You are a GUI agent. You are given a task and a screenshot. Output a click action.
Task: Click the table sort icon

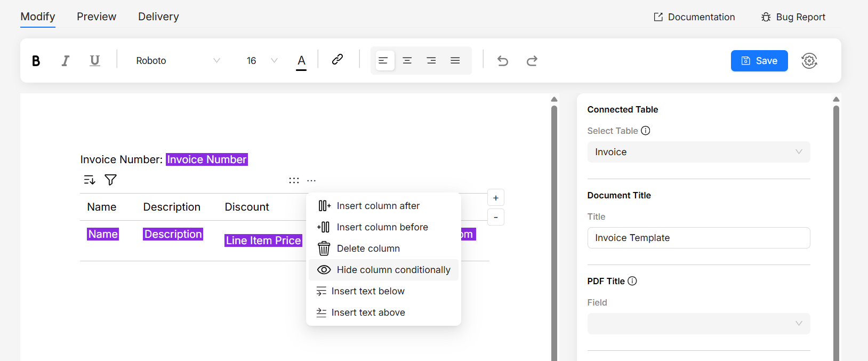[90, 180]
